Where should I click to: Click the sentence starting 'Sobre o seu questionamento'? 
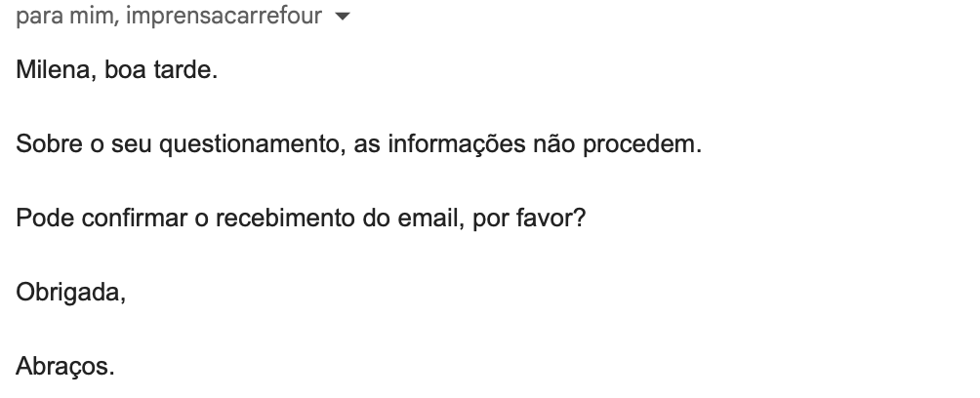pos(359,145)
